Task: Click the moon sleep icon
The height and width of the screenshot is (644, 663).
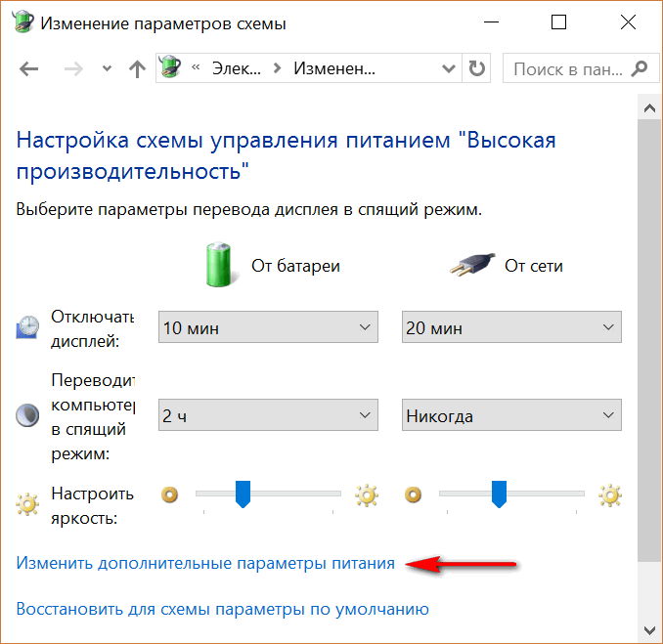Action: 27,415
